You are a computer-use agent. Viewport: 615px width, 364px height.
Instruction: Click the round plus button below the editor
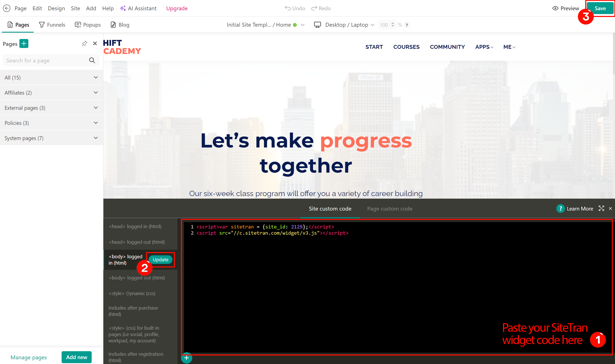click(x=186, y=358)
